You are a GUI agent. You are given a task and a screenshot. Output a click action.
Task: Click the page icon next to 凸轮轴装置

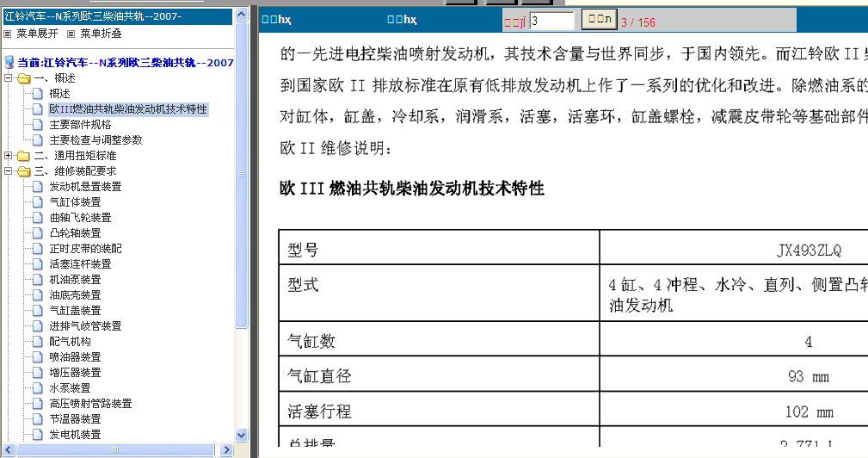point(38,233)
